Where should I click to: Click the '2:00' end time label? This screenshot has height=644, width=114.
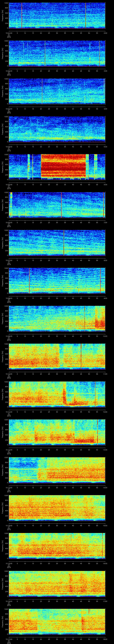point(105,33)
